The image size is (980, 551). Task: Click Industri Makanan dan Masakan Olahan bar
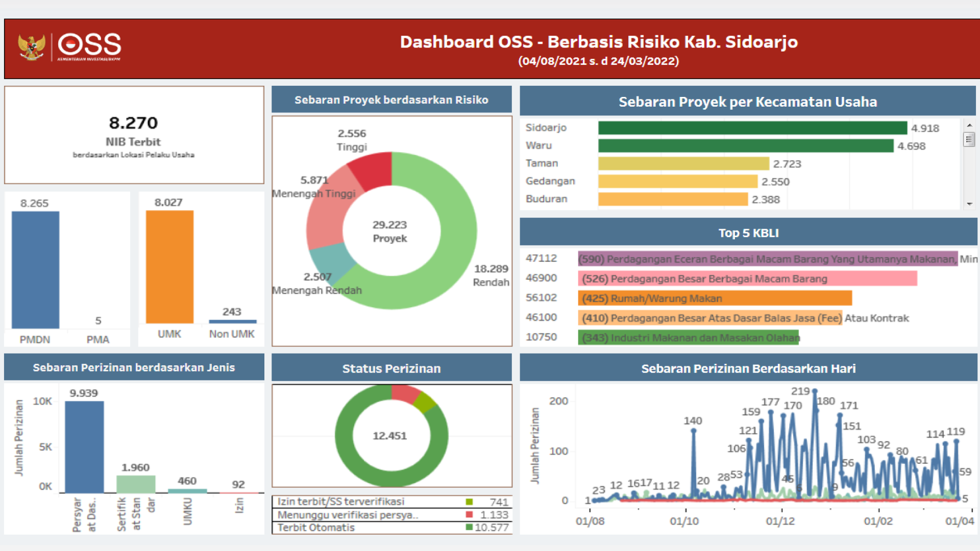(x=688, y=338)
